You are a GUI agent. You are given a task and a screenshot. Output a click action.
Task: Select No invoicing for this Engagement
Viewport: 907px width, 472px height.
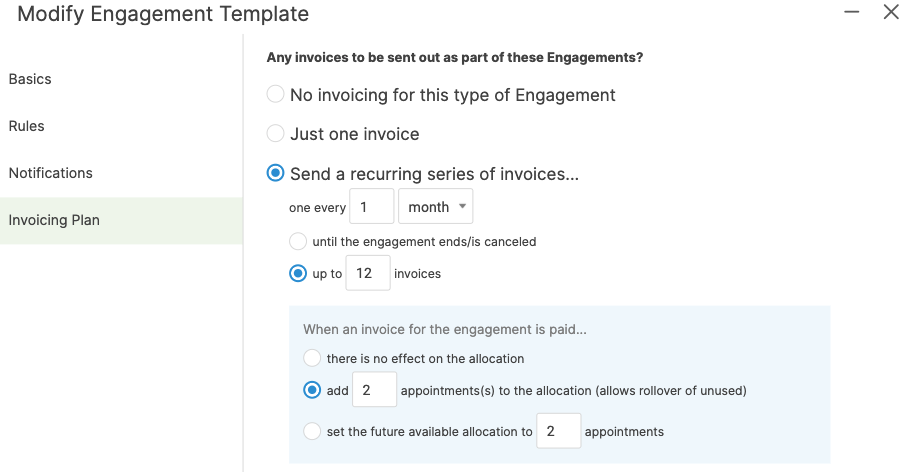coord(275,95)
